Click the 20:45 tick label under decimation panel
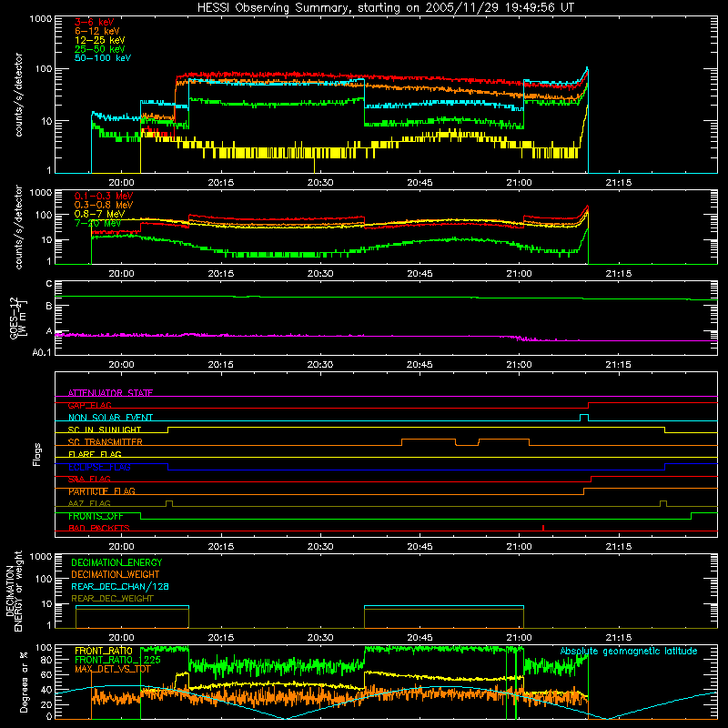728x728 pixels. pos(420,638)
